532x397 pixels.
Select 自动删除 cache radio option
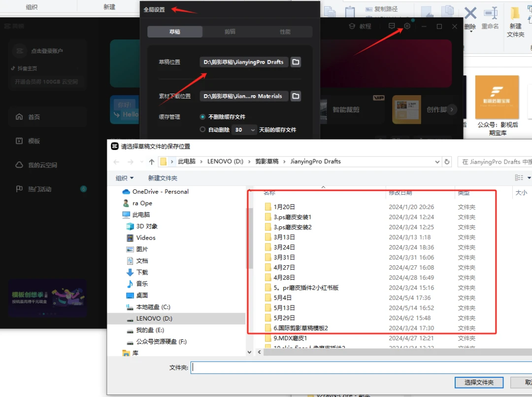(202, 129)
